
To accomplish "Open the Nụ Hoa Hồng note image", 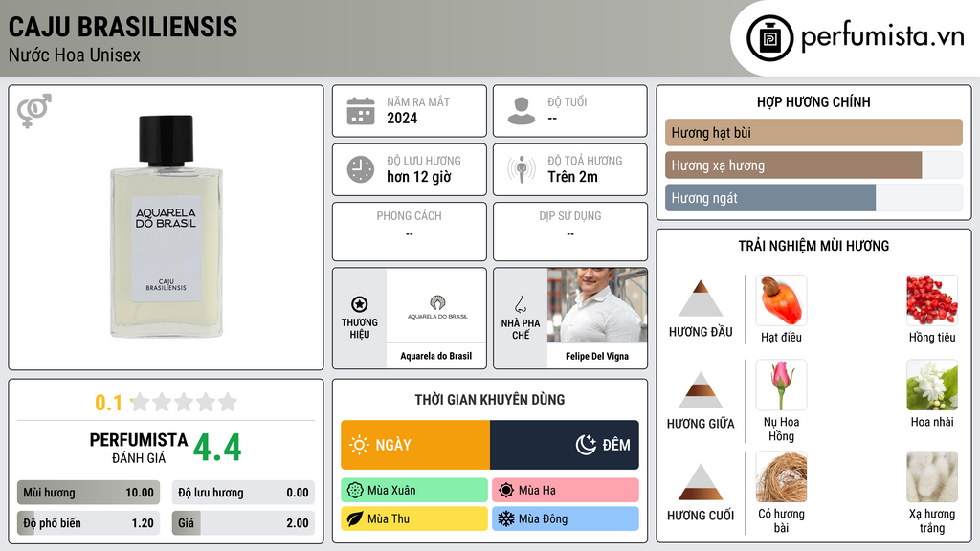I will coord(781,385).
